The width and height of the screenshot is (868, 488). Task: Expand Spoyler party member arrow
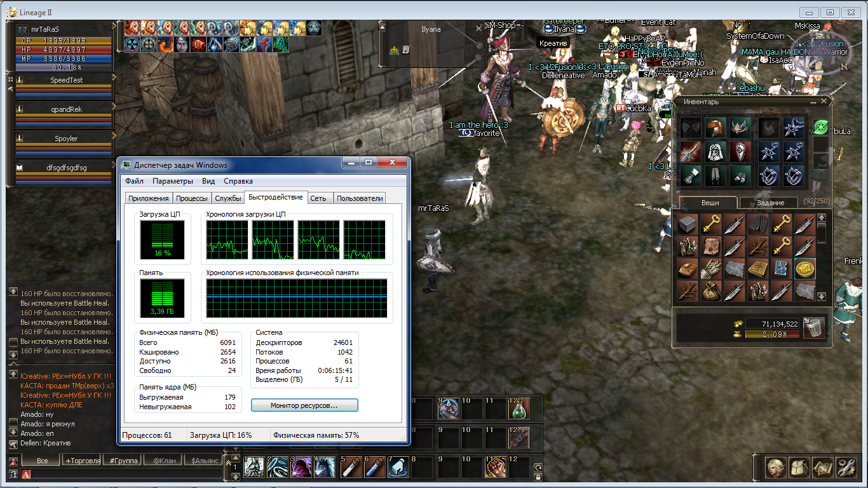click(x=114, y=135)
